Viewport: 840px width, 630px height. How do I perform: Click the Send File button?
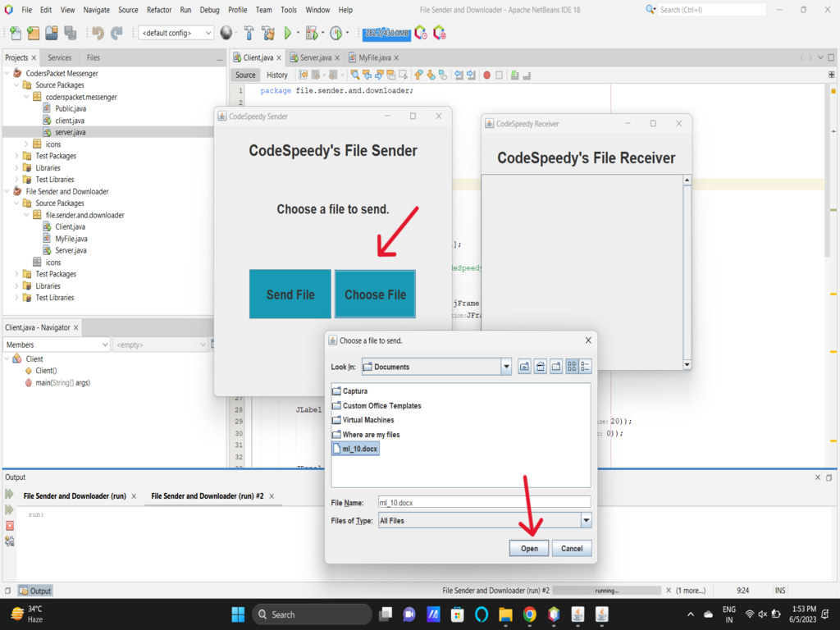[x=290, y=294]
